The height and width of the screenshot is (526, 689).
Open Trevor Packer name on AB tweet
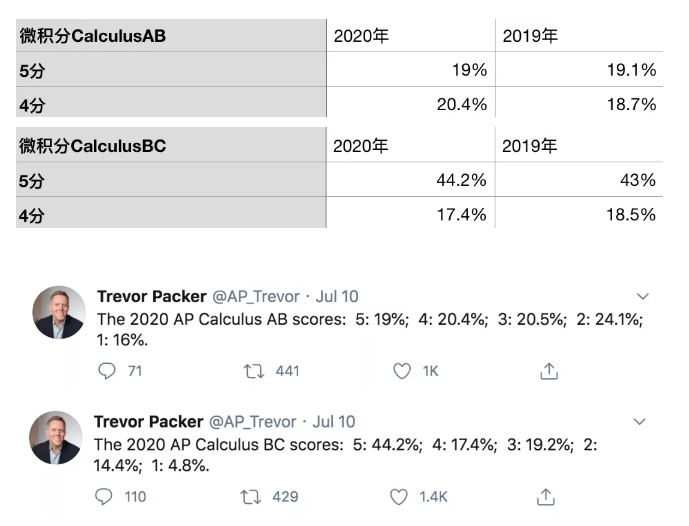coord(152,297)
